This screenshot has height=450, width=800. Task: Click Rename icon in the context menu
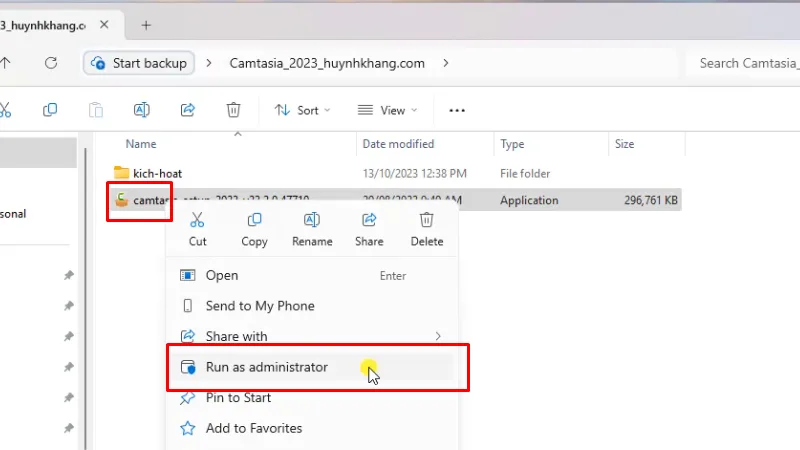click(312, 221)
